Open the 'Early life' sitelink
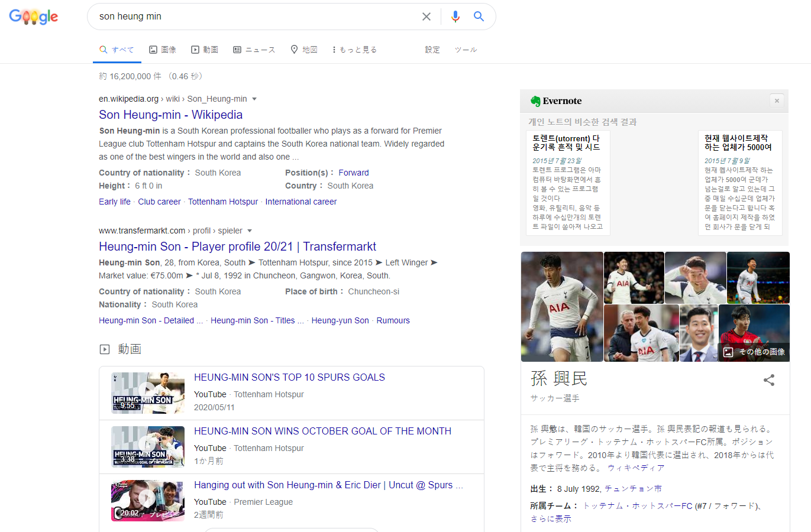 (x=115, y=202)
